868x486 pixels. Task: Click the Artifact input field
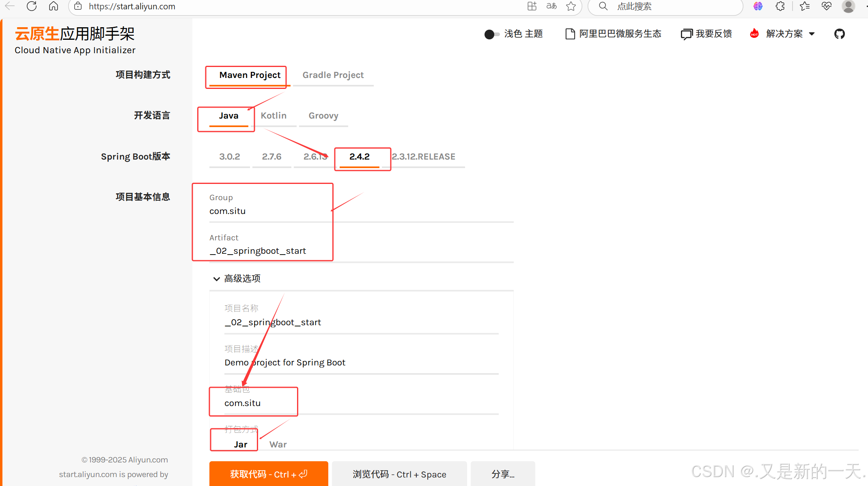[361, 251]
